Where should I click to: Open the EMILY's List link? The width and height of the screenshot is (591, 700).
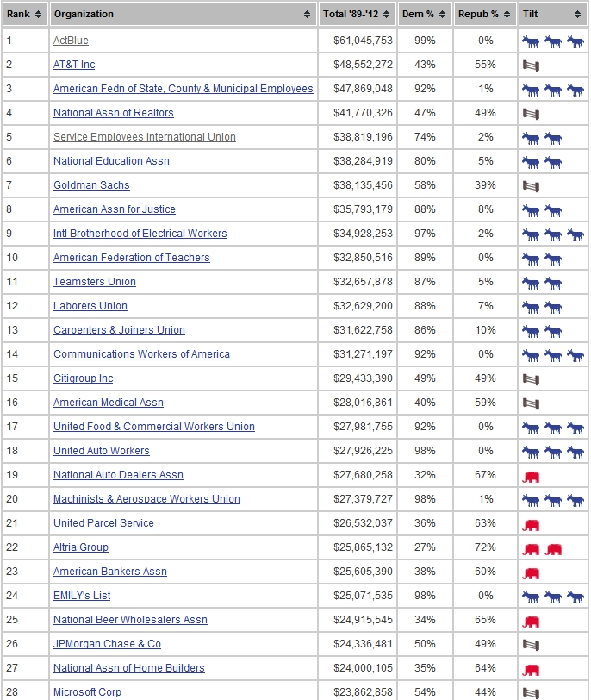(x=82, y=595)
